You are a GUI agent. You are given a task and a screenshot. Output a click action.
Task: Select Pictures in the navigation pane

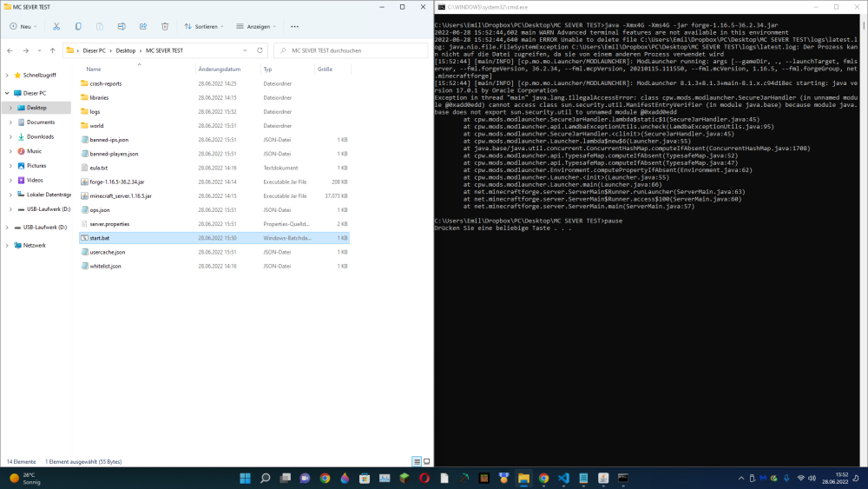pyautogui.click(x=36, y=166)
